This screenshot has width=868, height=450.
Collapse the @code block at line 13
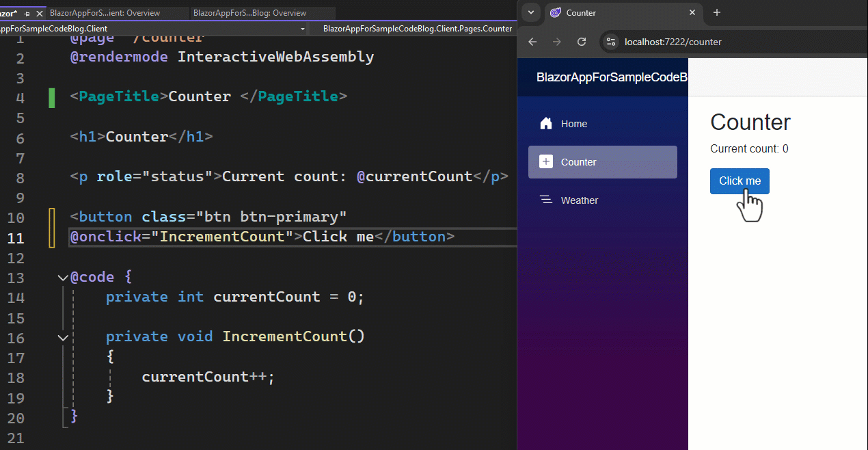pos(64,278)
